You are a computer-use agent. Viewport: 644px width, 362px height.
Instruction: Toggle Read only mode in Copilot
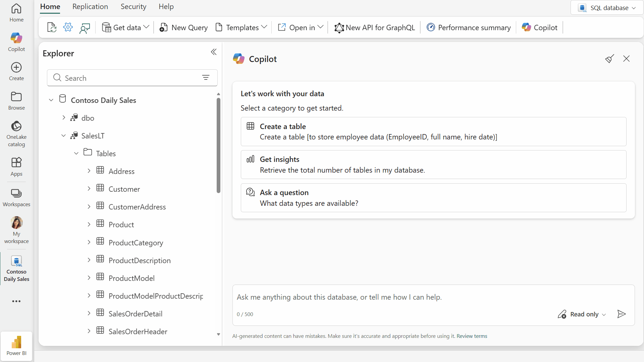point(581,314)
